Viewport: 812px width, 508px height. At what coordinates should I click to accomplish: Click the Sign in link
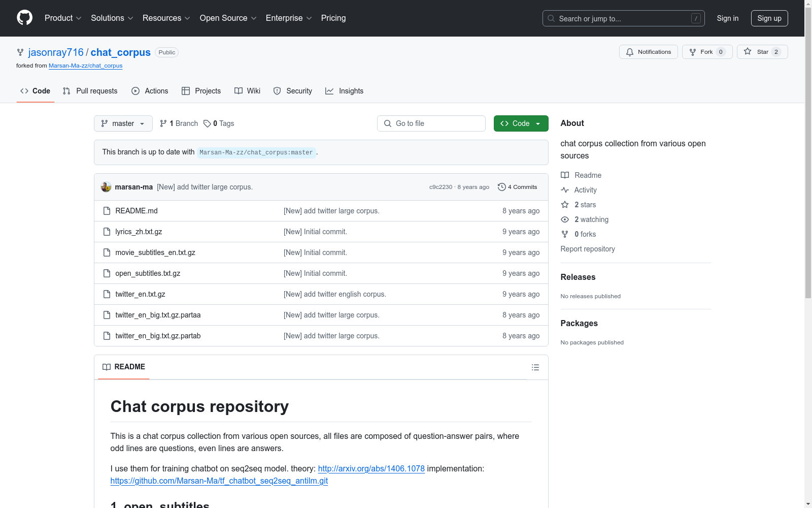point(728,18)
